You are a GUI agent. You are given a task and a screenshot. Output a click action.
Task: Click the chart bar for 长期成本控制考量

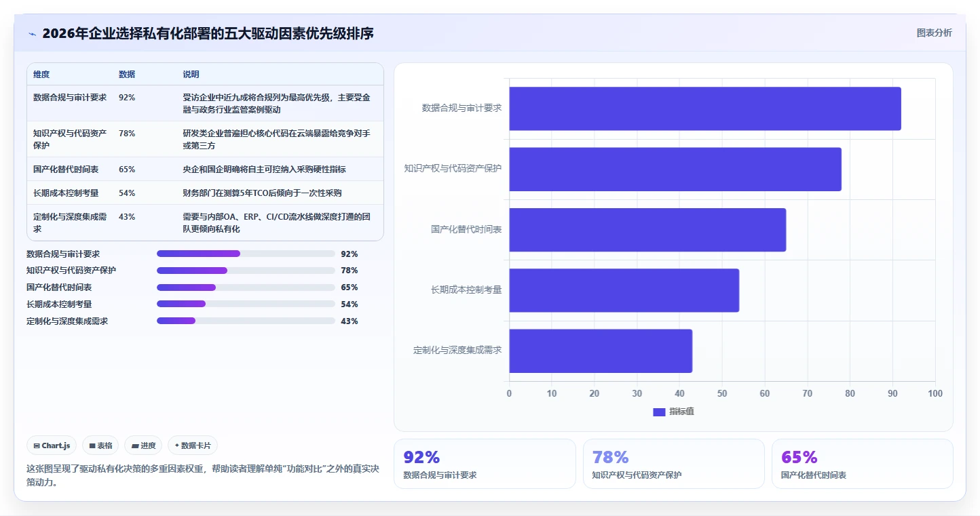tap(624, 290)
